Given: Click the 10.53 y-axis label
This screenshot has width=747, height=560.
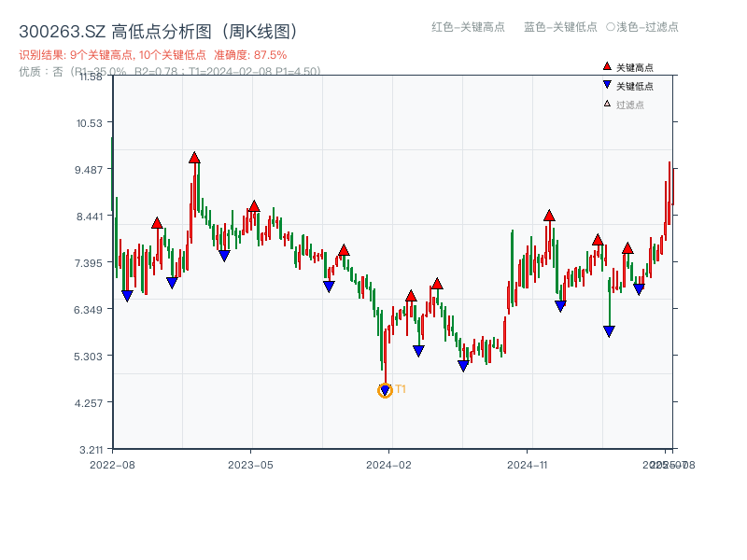Looking at the screenshot, I should (89, 123).
